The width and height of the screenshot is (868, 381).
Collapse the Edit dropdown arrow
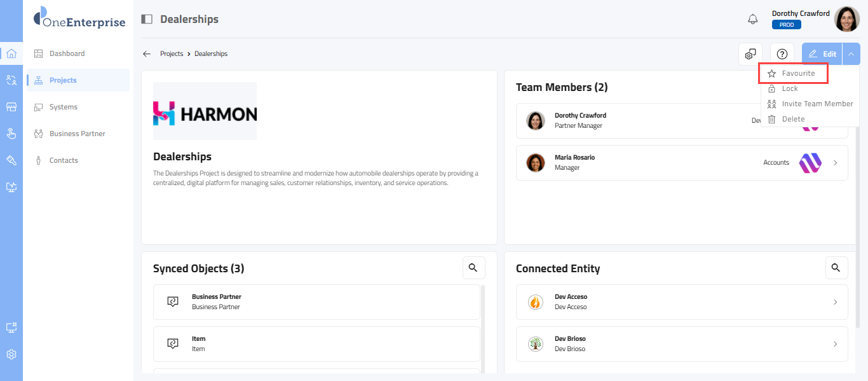(x=851, y=54)
